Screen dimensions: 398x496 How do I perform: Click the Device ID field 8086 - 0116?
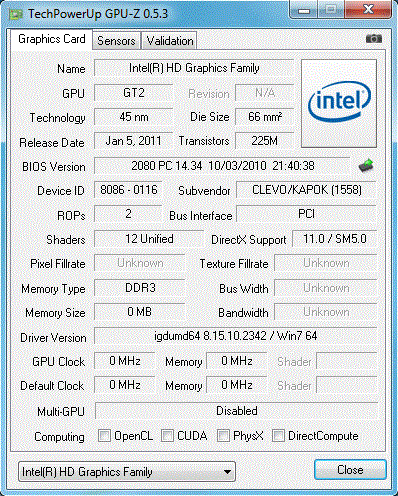point(128,190)
